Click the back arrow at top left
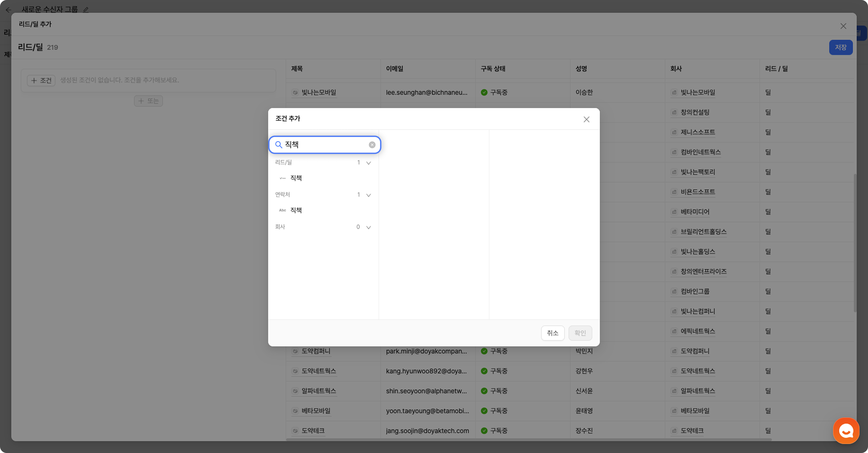 click(x=8, y=10)
